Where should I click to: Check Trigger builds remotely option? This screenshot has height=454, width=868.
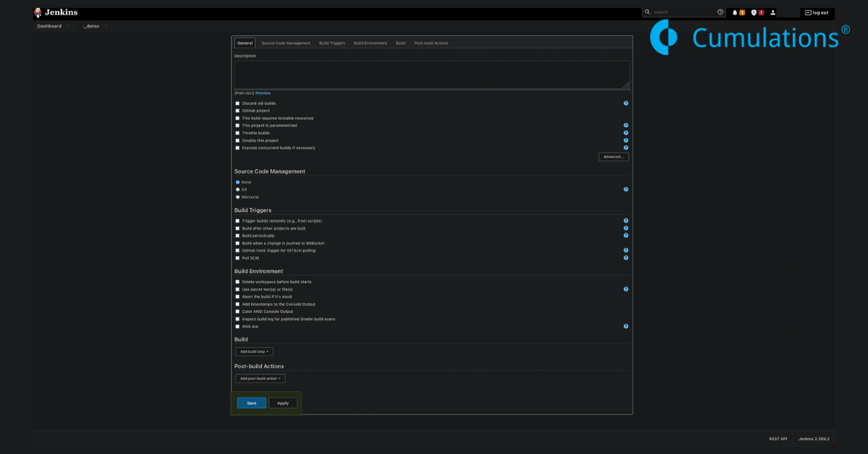point(237,220)
